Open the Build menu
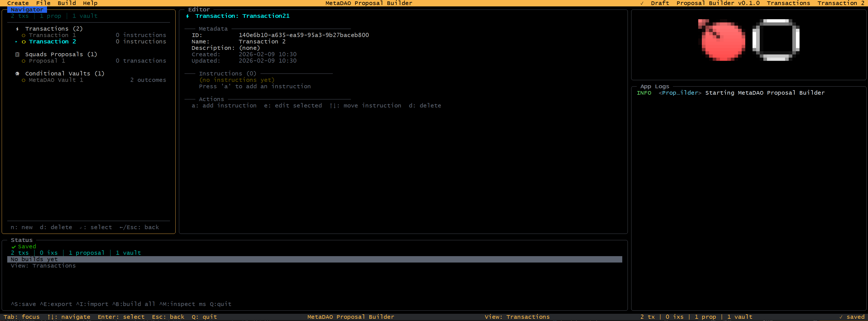This screenshot has height=321, width=868. (67, 3)
